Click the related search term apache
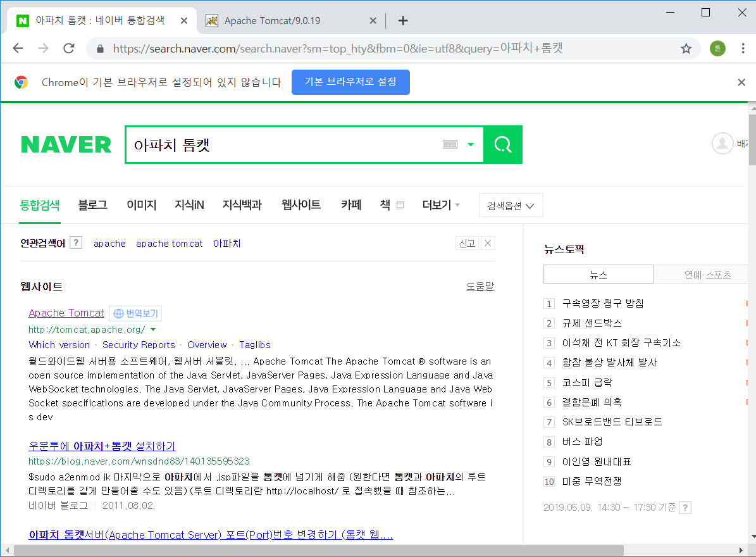This screenshot has width=756, height=557. pyautogui.click(x=109, y=244)
